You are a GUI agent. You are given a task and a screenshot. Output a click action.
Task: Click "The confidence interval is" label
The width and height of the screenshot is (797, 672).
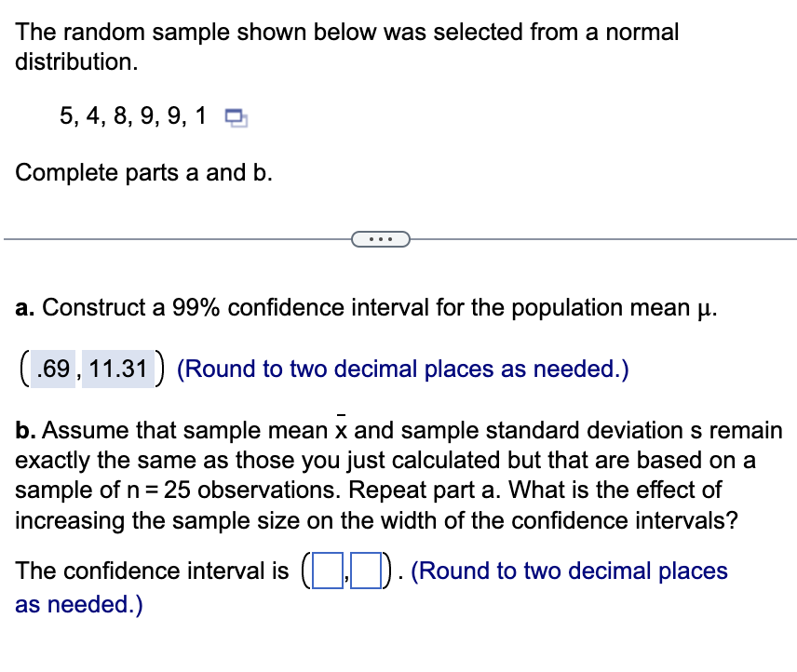152,571
